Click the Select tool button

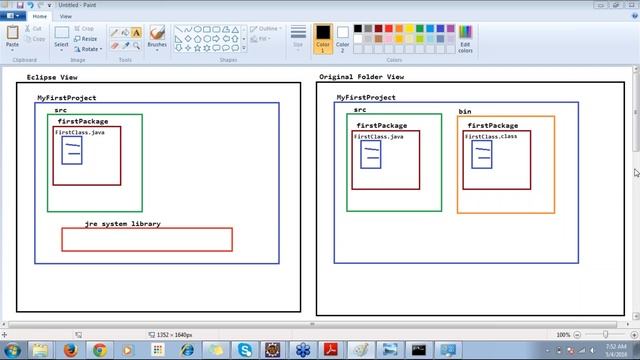[x=61, y=36]
